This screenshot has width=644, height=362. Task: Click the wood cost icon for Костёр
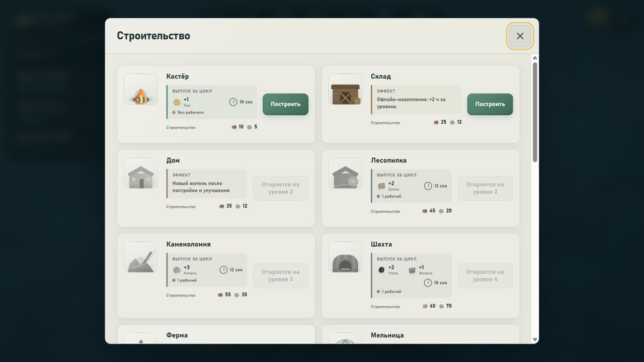click(234, 127)
